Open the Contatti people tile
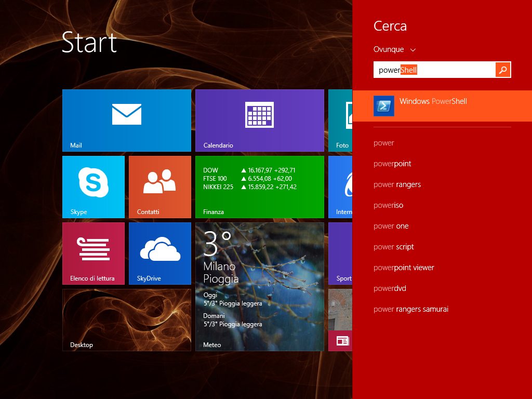This screenshot has height=399, width=532. point(159,187)
